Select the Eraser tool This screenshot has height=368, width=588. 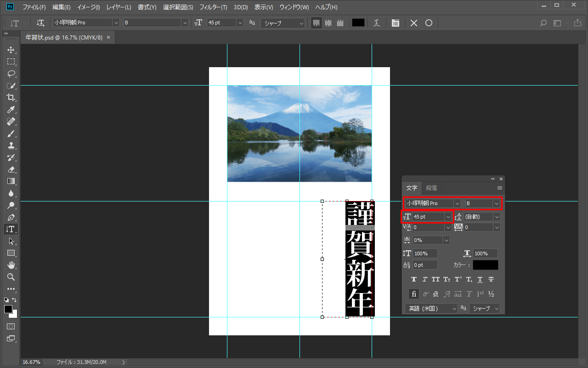pos(11,169)
